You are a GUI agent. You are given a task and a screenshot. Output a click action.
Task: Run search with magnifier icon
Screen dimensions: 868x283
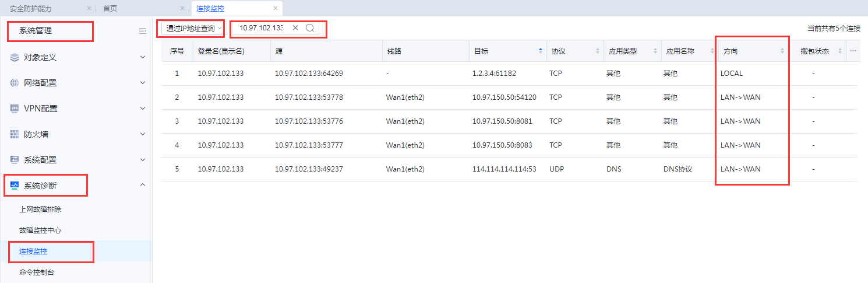(x=310, y=28)
